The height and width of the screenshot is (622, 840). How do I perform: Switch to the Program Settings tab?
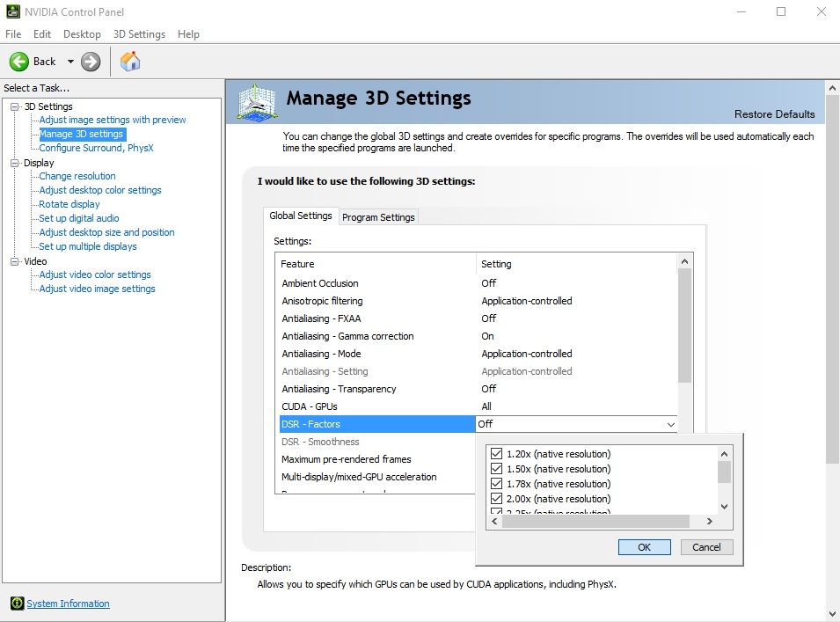click(x=378, y=217)
